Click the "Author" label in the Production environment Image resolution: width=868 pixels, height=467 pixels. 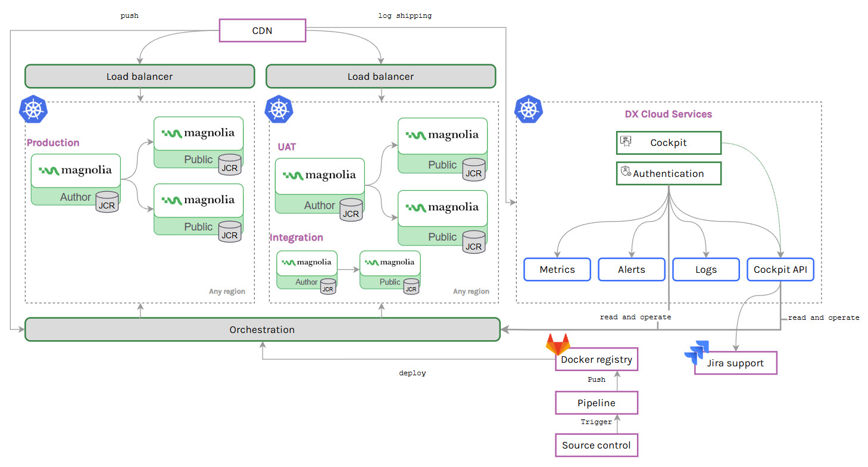(76, 197)
